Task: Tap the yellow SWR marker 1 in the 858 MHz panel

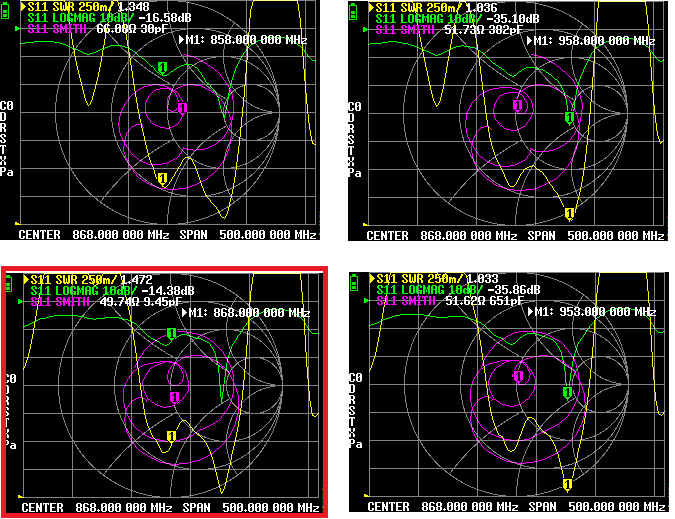Action: click(x=162, y=179)
